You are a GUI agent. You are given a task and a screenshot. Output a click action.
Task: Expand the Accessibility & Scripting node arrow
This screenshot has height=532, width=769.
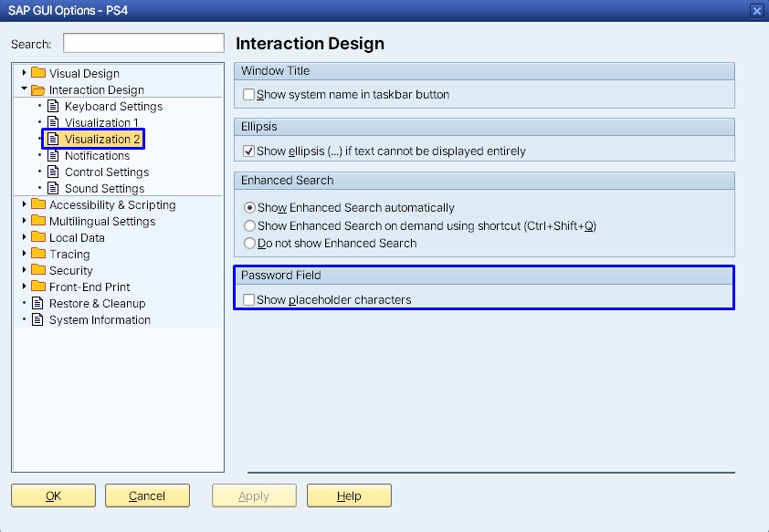[x=24, y=204]
